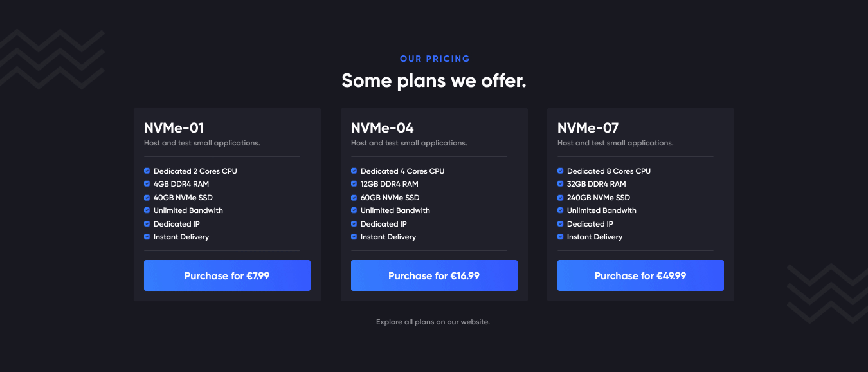The width and height of the screenshot is (868, 372).
Task: Select the NVMe-07 plan title
Action: pos(588,127)
